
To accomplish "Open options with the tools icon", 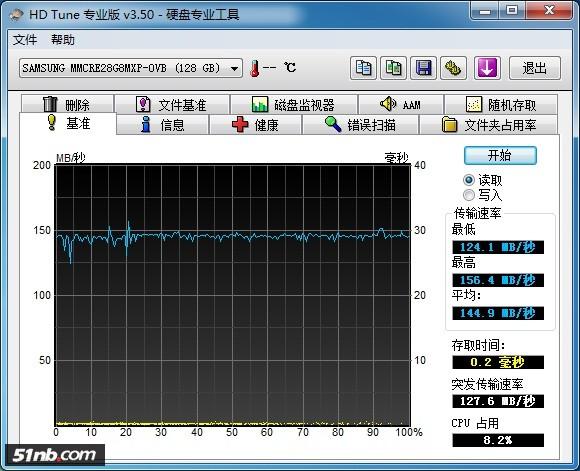I will coord(453,68).
